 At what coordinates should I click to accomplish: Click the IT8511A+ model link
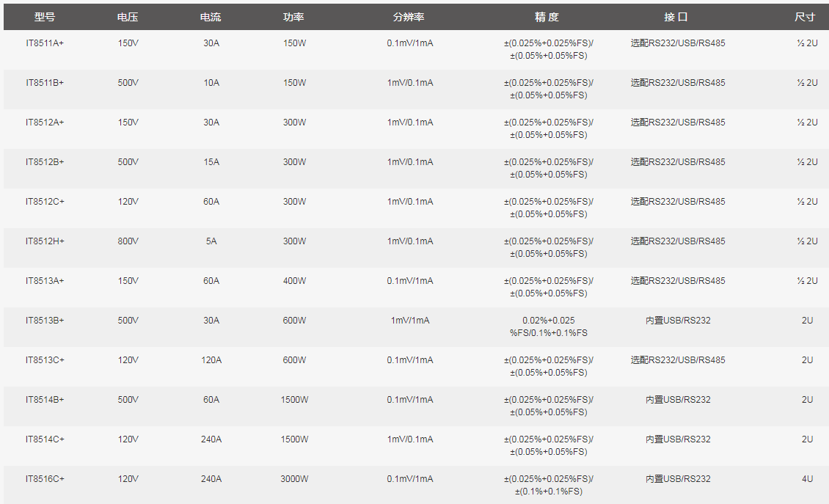(x=45, y=43)
